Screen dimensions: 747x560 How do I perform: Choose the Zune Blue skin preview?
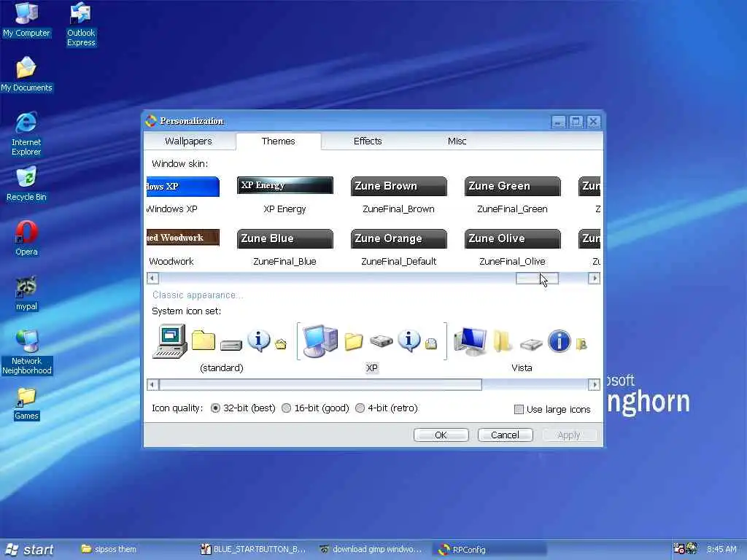[285, 238]
